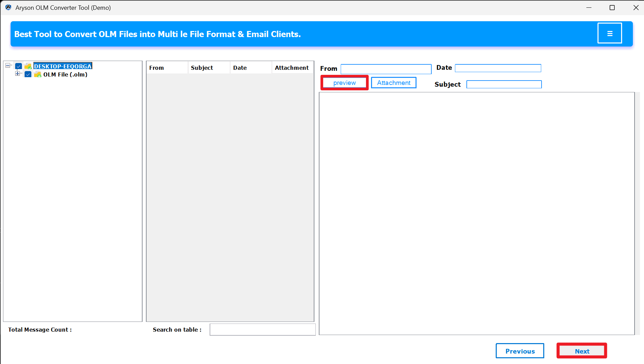This screenshot has height=364, width=644.
Task: Expand the OLM File (.olm) tree node
Action: point(18,73)
